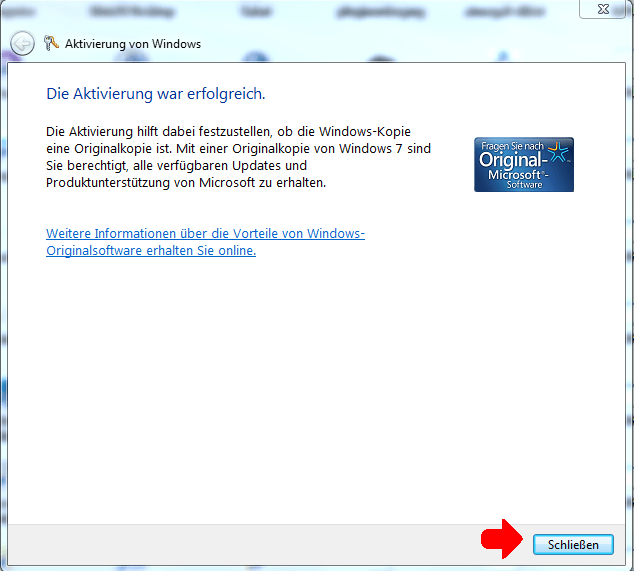Click the star symbol in the Original badge

[x=558, y=153]
